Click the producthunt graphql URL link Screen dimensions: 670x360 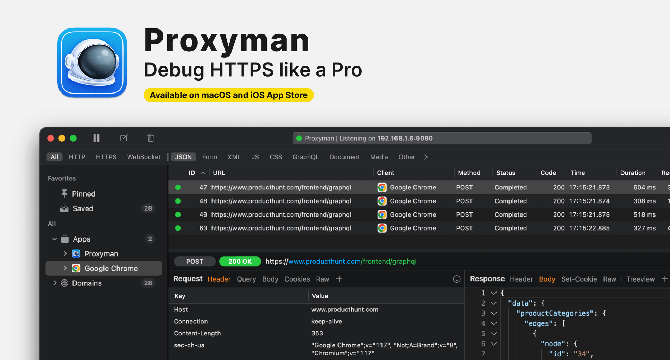pos(341,261)
